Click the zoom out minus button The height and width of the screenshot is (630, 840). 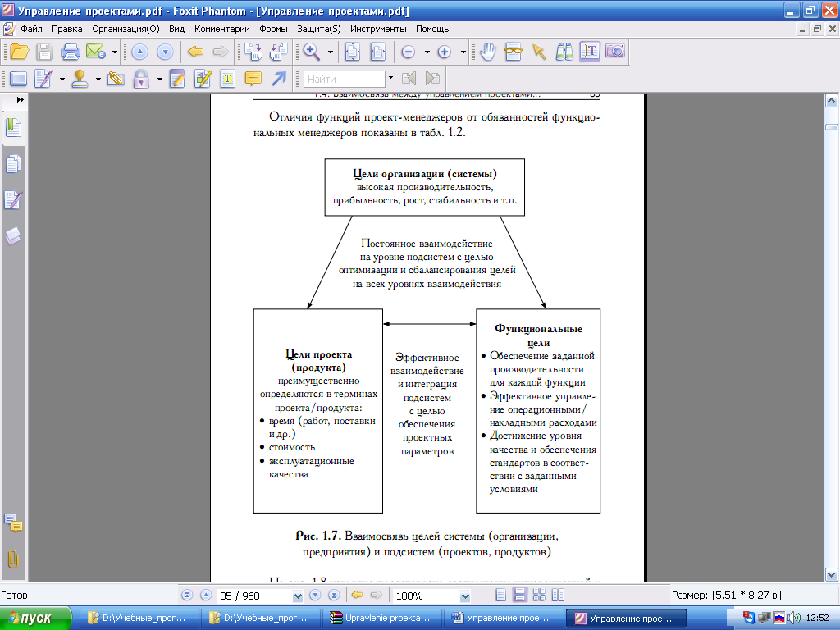point(409,52)
